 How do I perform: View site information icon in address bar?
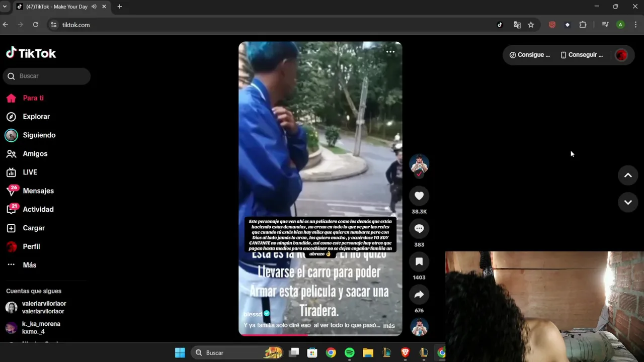point(54,25)
